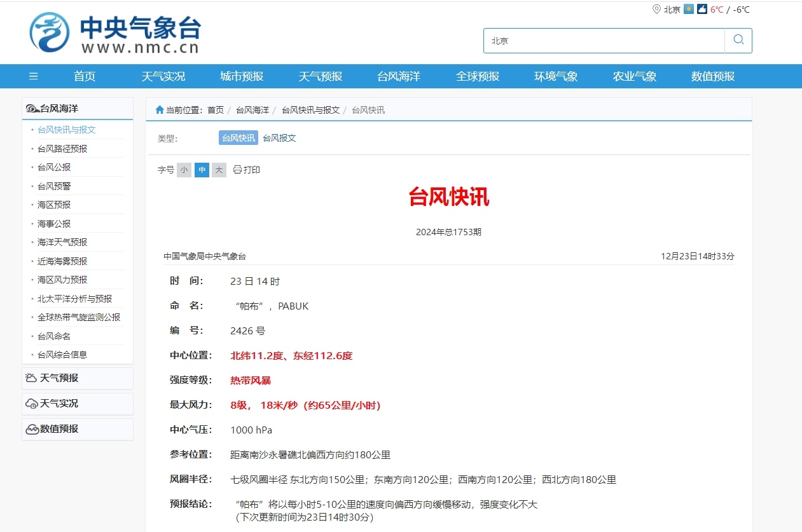Open the hamburger menu icon

(x=34, y=76)
